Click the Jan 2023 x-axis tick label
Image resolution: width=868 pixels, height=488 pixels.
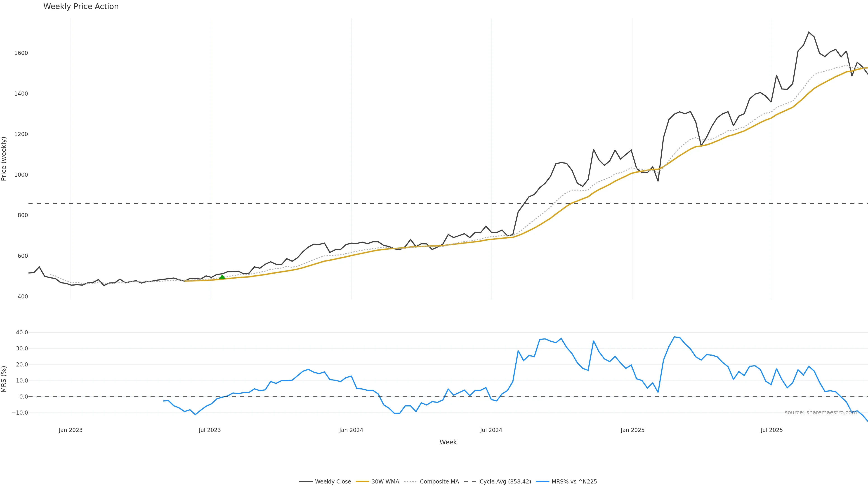71,430
